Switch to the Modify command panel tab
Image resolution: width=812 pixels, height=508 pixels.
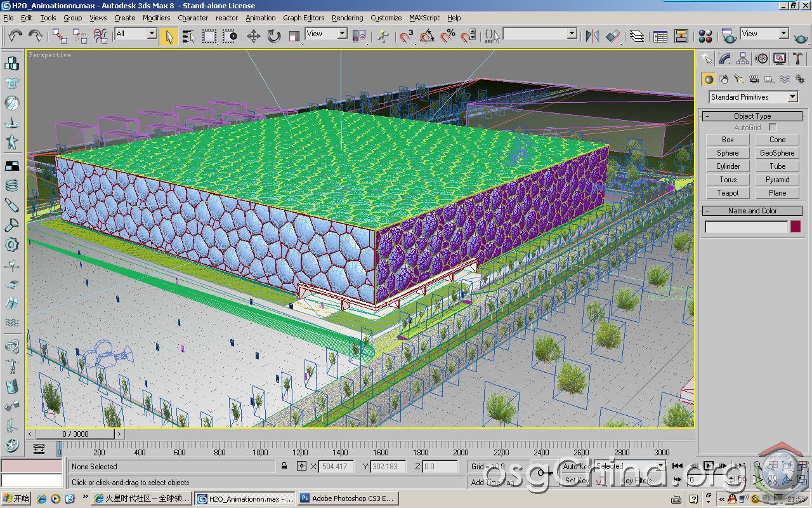pos(724,59)
